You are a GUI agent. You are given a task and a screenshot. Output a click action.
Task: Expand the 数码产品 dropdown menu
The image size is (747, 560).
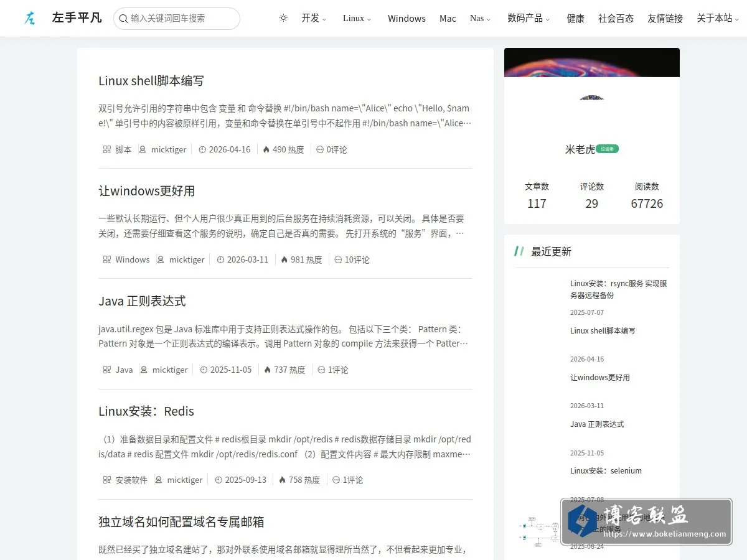pos(529,18)
